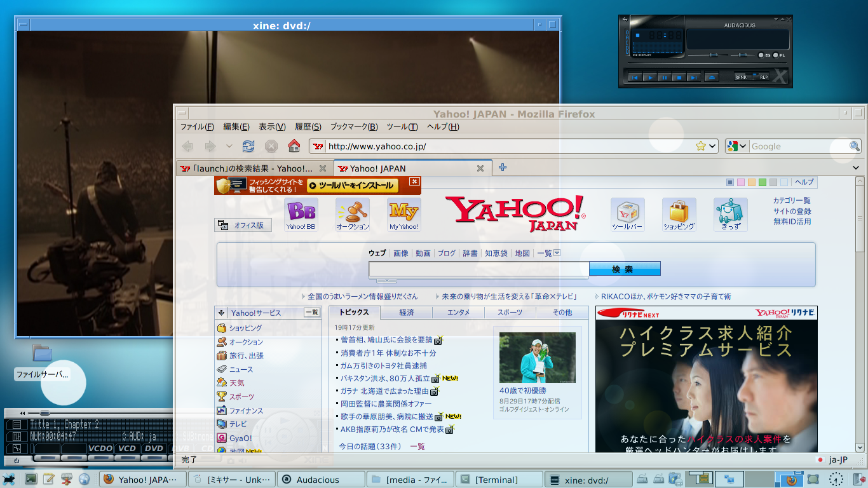The height and width of the screenshot is (488, 868).
Task: Click the xine power button
Action: 17,461
